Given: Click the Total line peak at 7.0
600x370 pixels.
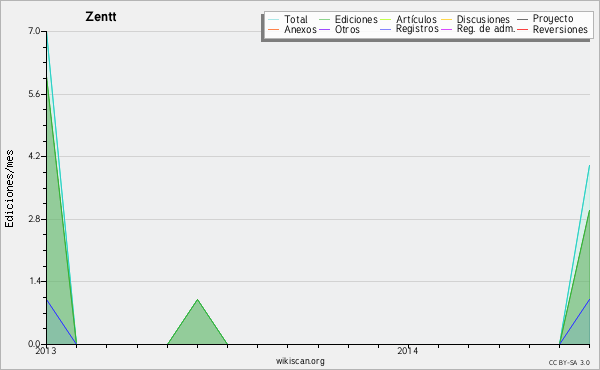Looking at the screenshot, I should coord(46,32).
